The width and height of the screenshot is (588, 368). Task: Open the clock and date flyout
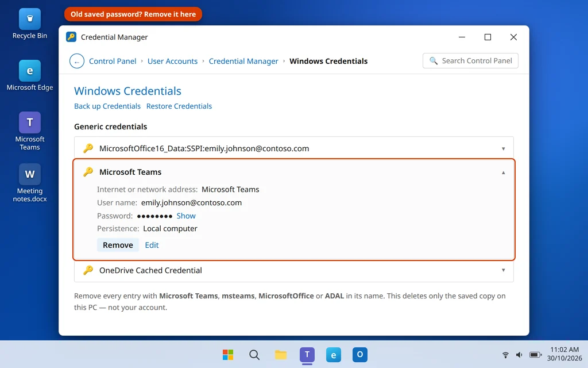pyautogui.click(x=564, y=354)
